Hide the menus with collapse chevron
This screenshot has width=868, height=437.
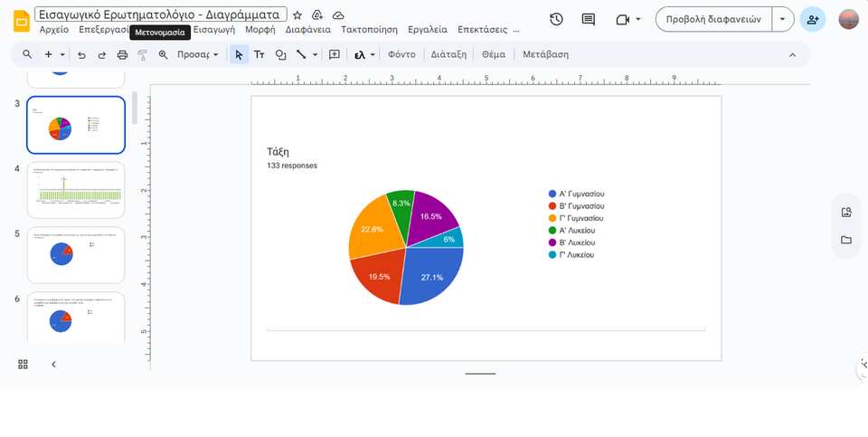point(792,55)
